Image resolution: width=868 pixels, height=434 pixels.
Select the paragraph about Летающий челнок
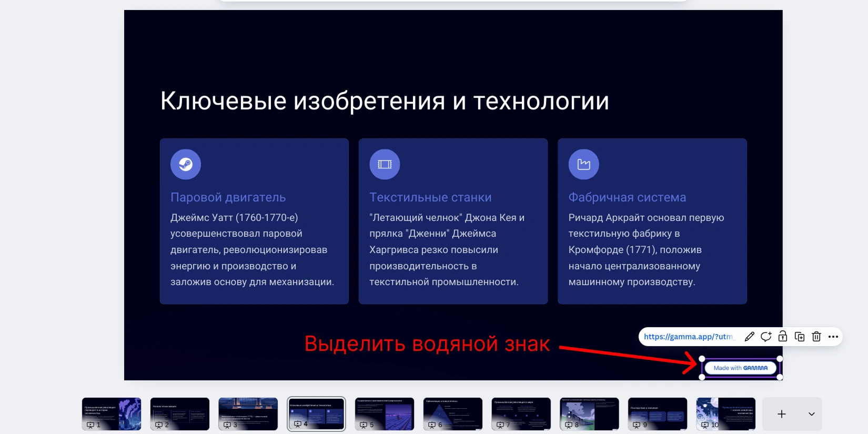(447, 250)
